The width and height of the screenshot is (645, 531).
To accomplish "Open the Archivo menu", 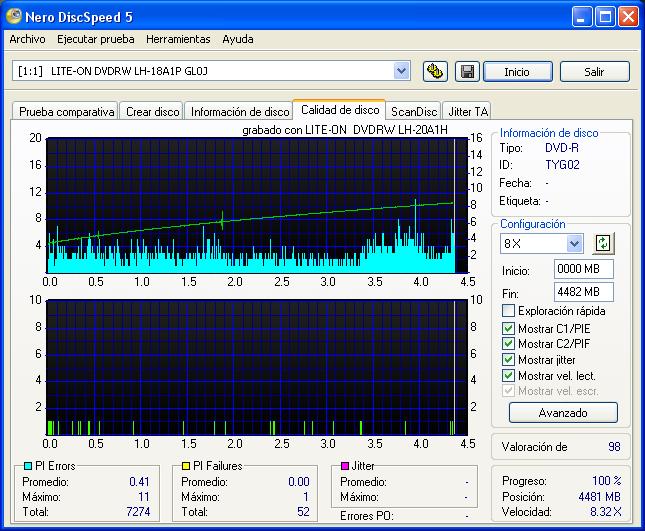I will [27, 40].
